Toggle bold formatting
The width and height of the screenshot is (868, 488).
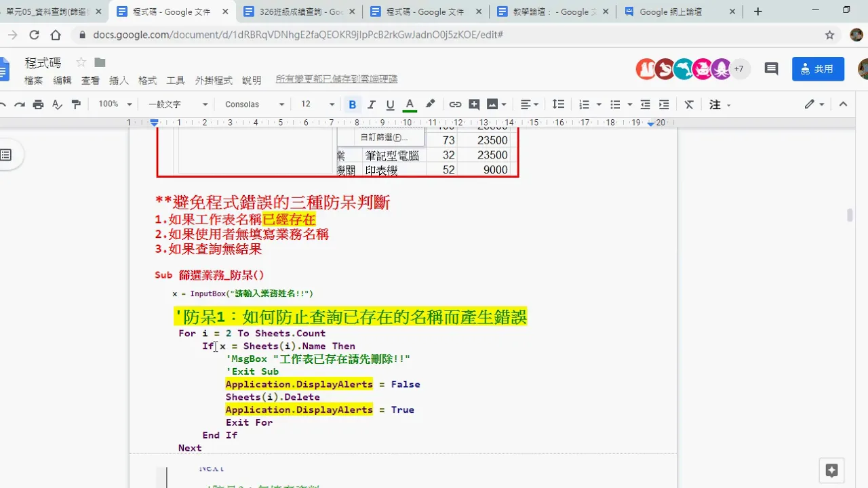[352, 104]
